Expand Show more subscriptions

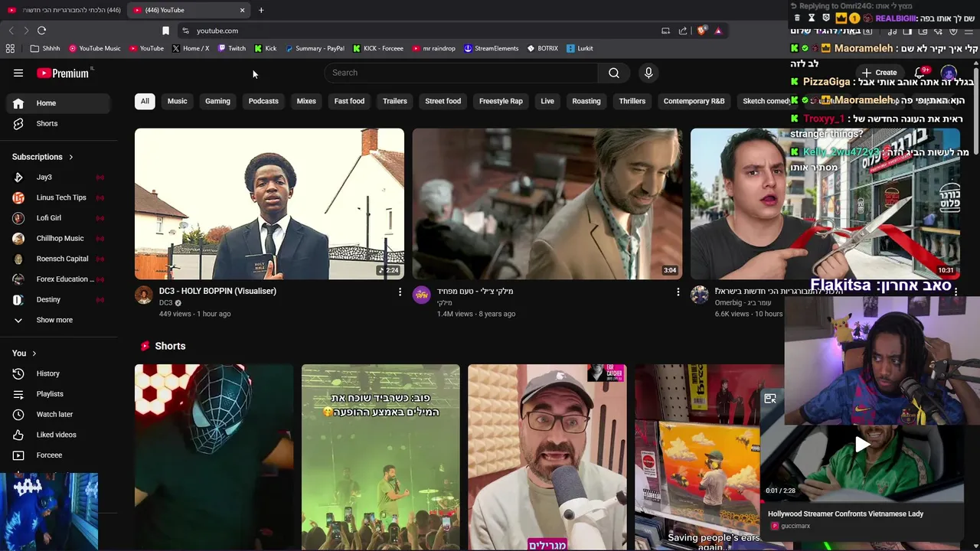59,320
